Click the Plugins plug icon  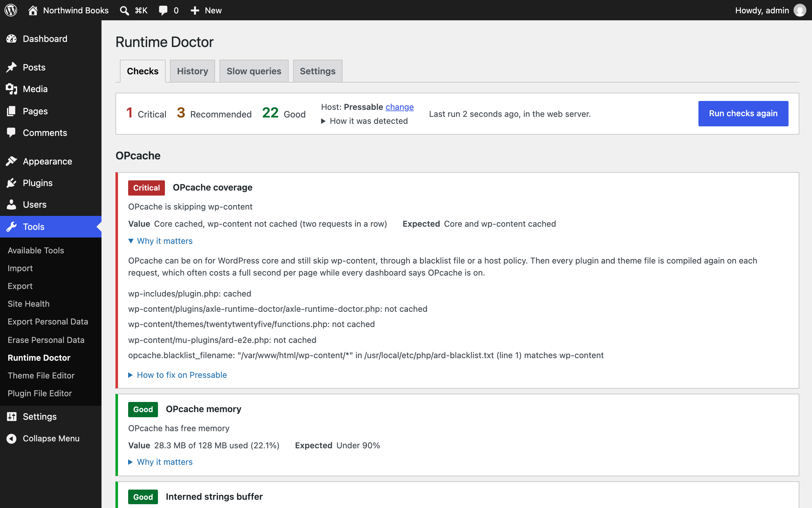pyautogui.click(x=11, y=183)
